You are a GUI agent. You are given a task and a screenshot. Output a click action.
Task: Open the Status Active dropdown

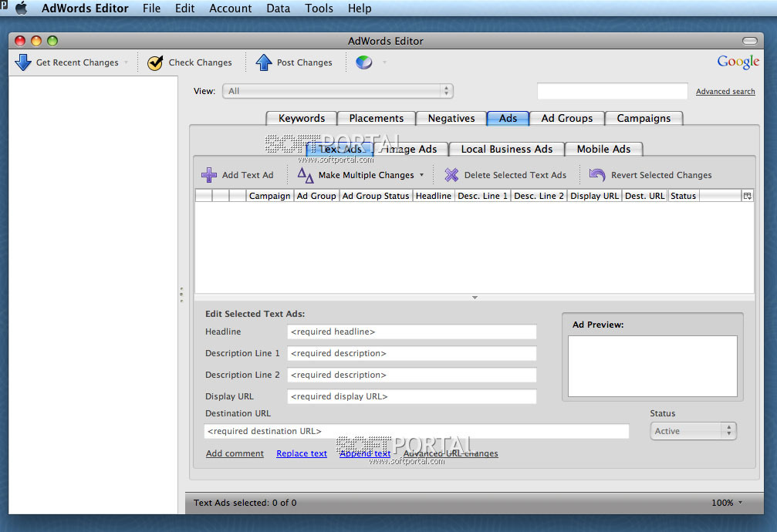pyautogui.click(x=693, y=431)
